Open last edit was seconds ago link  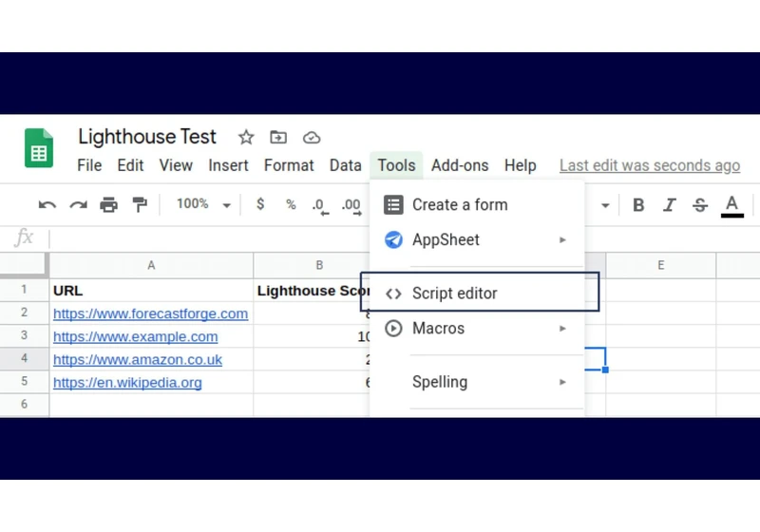(x=650, y=165)
